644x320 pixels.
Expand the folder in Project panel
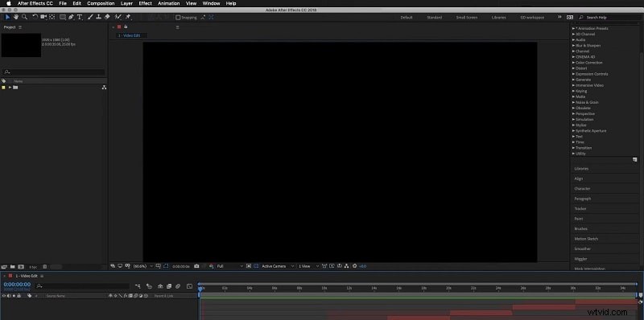point(10,88)
